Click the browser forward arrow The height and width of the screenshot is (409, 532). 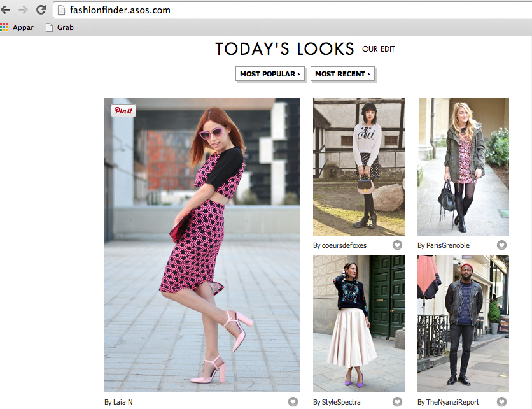(23, 10)
